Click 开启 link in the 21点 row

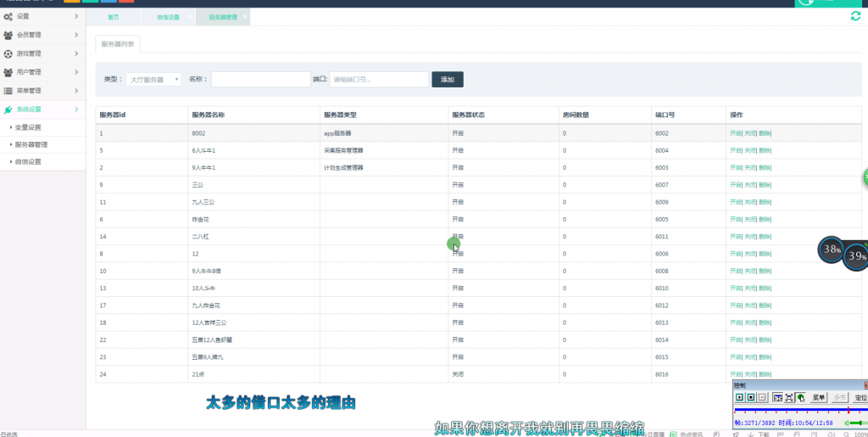(735, 374)
